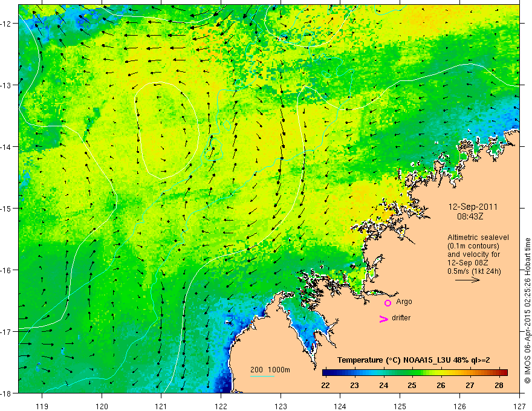
Task: Click longitude axis label 121
Action: point(161,406)
